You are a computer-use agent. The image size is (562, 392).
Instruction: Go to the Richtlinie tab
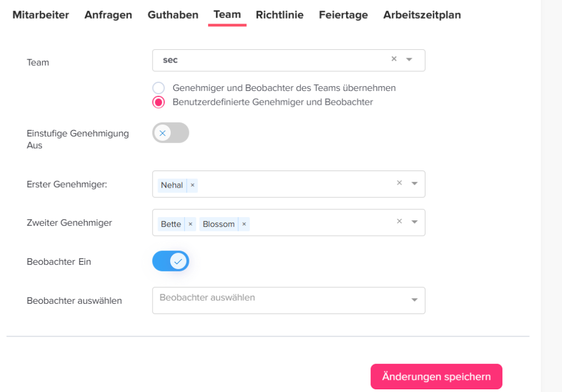click(280, 15)
